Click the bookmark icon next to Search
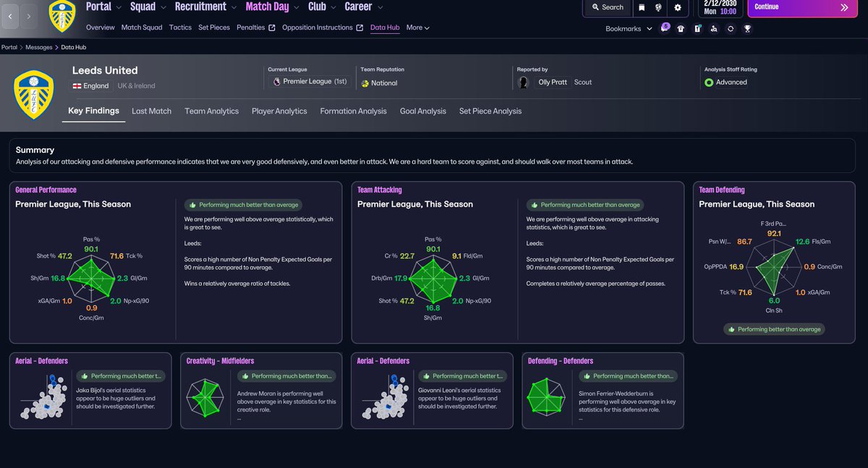Image resolution: width=868 pixels, height=468 pixels. click(x=641, y=7)
